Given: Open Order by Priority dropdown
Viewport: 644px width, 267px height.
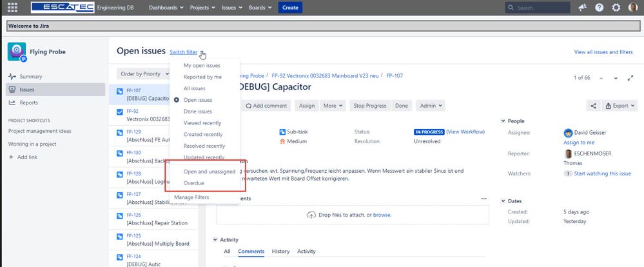Looking at the screenshot, I should click(143, 74).
